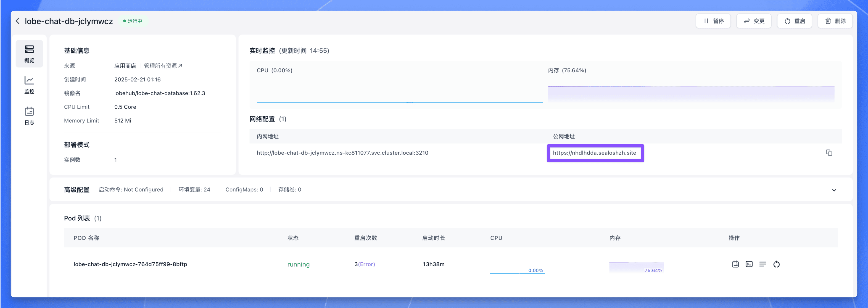This screenshot has height=308, width=868.
Task: Open pod details via the calendar icon
Action: click(x=735, y=264)
